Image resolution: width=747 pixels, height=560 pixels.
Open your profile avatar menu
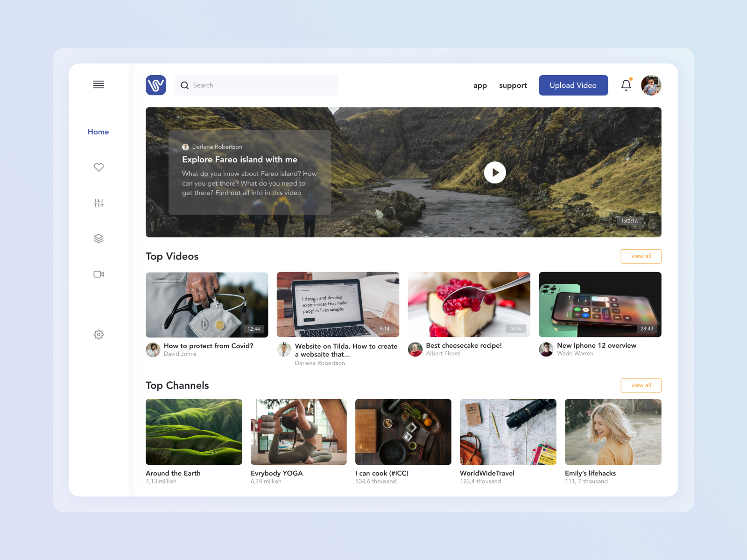click(x=652, y=85)
